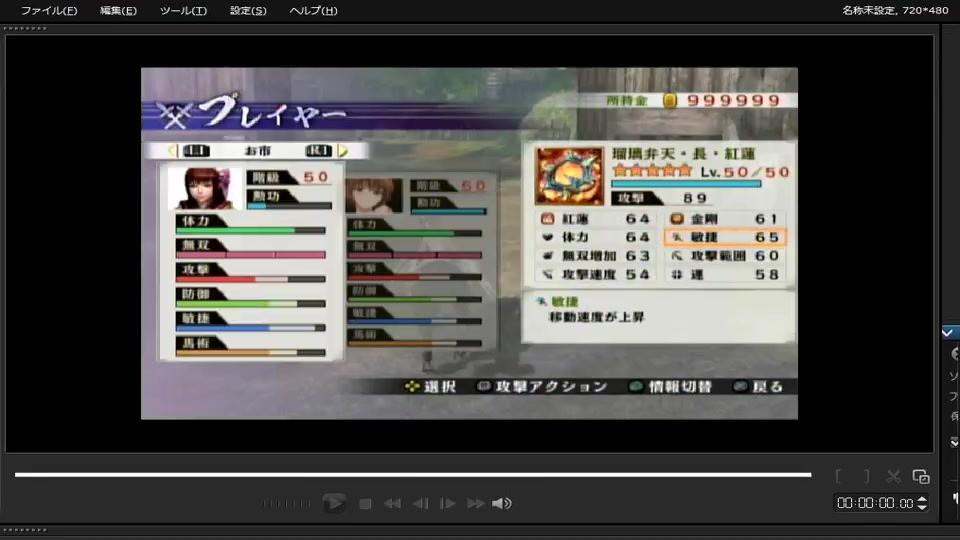Enlarge the preview window icon
This screenshot has height=540, width=960.
tap(921, 476)
